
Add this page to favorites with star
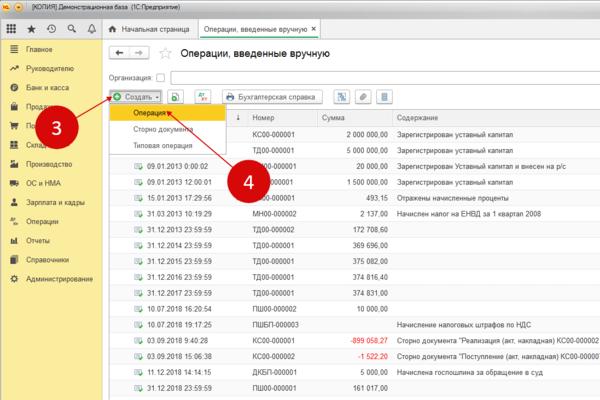tap(165, 53)
